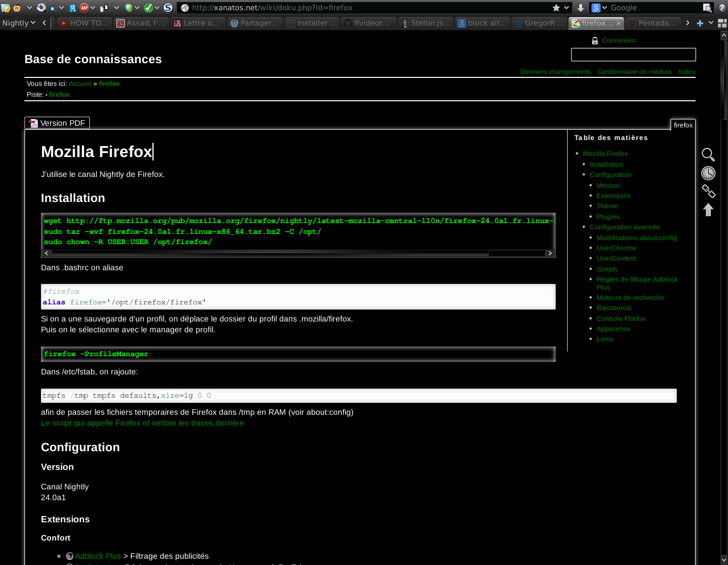
Task: Open the Google search engine dropdown
Action: point(599,7)
